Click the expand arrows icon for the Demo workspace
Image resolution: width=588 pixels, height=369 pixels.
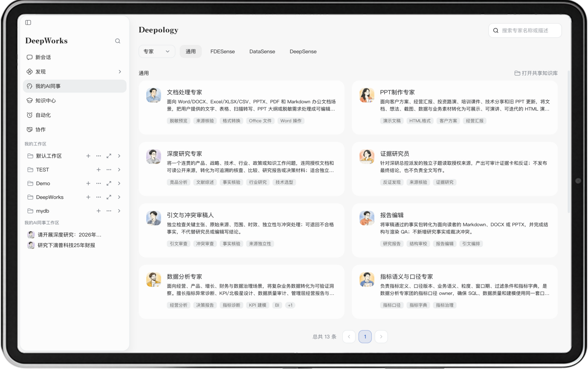click(109, 183)
